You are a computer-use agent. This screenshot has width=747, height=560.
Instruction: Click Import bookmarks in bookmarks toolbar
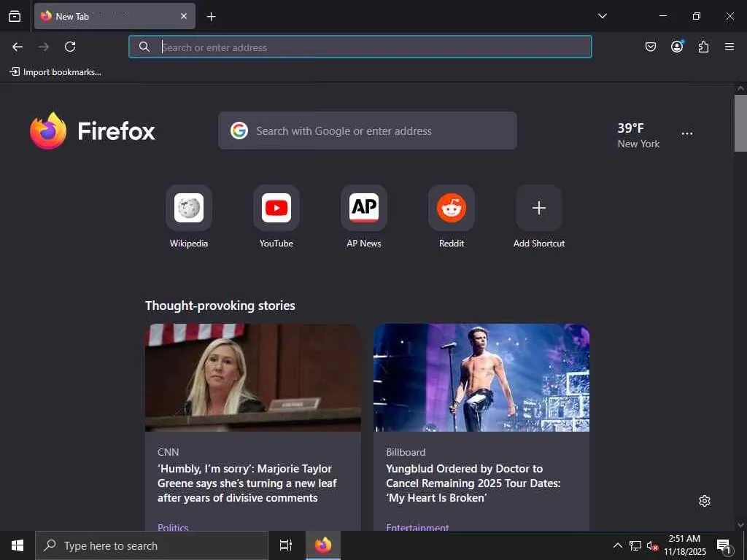[x=55, y=72]
